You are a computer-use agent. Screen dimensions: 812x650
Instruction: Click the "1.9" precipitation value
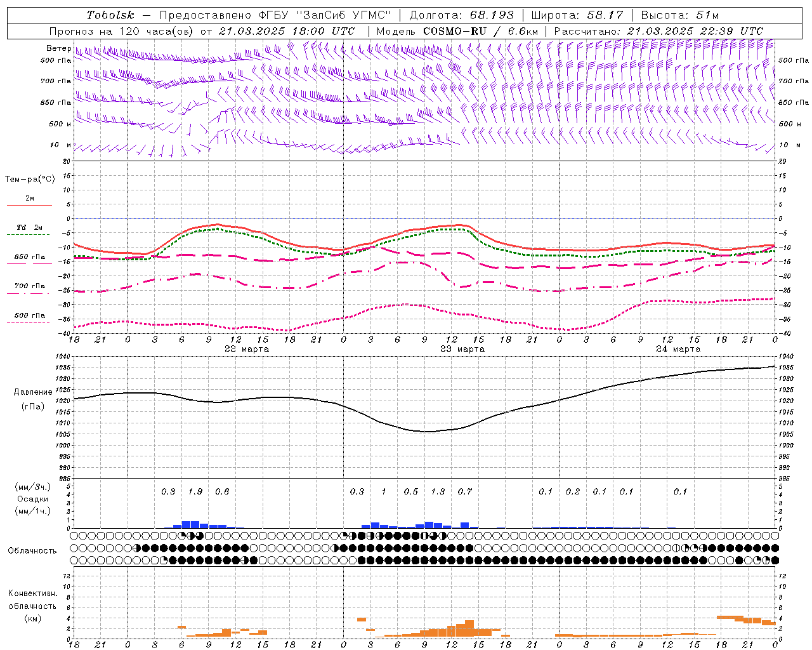pos(195,491)
